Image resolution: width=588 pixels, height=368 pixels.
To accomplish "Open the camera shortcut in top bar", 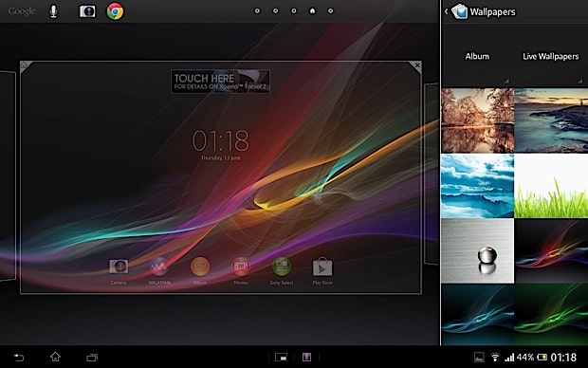I will 87,11.
